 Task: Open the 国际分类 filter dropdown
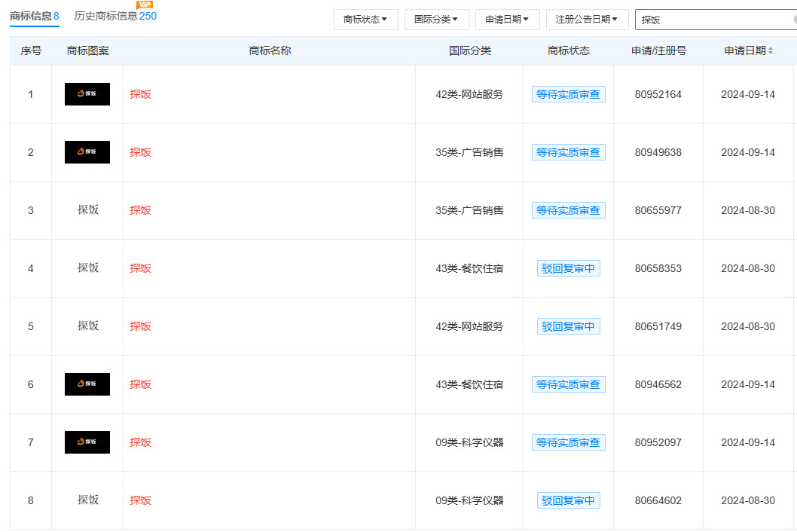pyautogui.click(x=436, y=20)
